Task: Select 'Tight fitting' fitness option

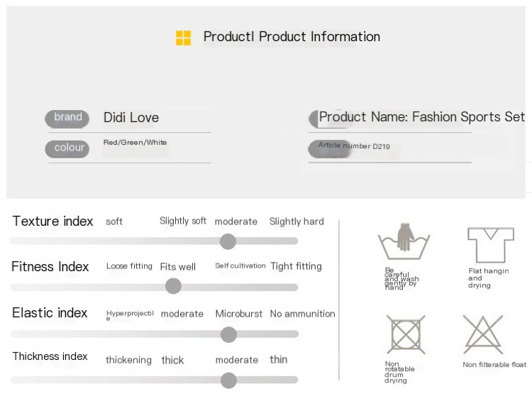Action: pyautogui.click(x=296, y=266)
